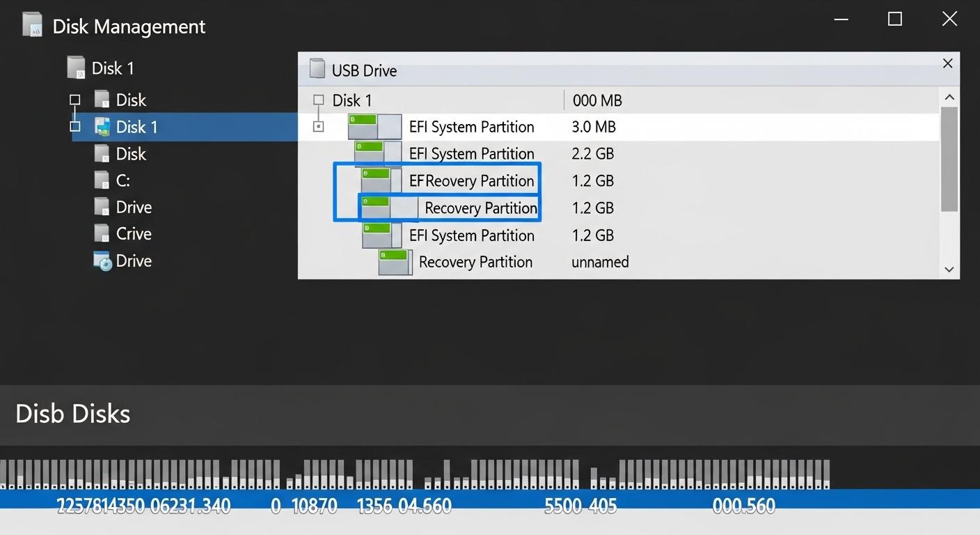Image resolution: width=980 pixels, height=535 pixels.
Task: Close the USB Drive panel
Action: (x=947, y=63)
